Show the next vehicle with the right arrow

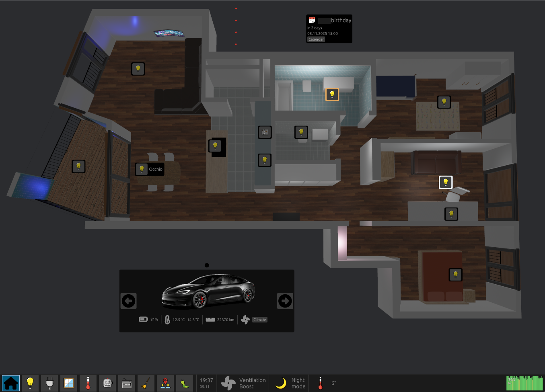point(285,301)
